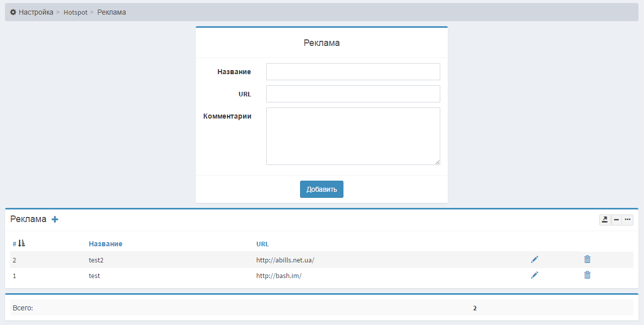Edit the test2 row with pencil icon
Image resolution: width=644 pixels, height=325 pixels.
tap(535, 259)
